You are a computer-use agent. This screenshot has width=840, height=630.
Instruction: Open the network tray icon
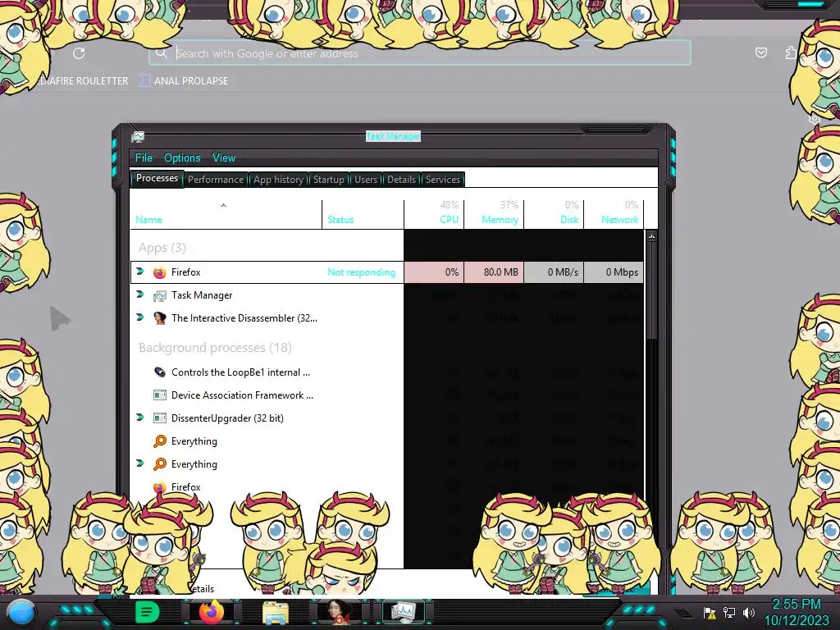coord(729,612)
